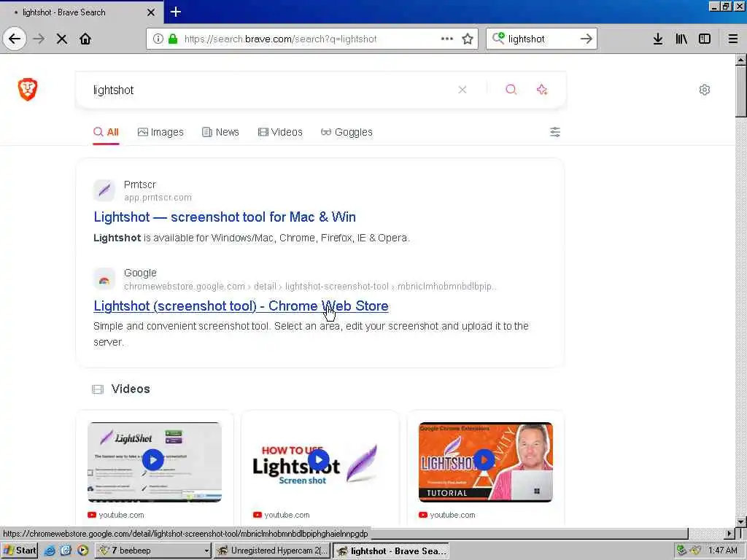Click the brave search input field
This screenshot has width=747, height=560.
[271, 90]
